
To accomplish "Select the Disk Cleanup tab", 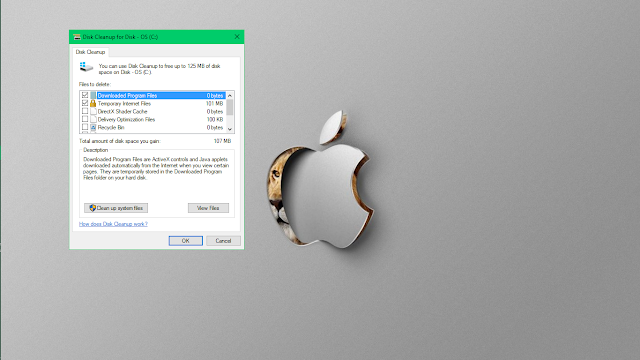I will pyautogui.click(x=90, y=52).
